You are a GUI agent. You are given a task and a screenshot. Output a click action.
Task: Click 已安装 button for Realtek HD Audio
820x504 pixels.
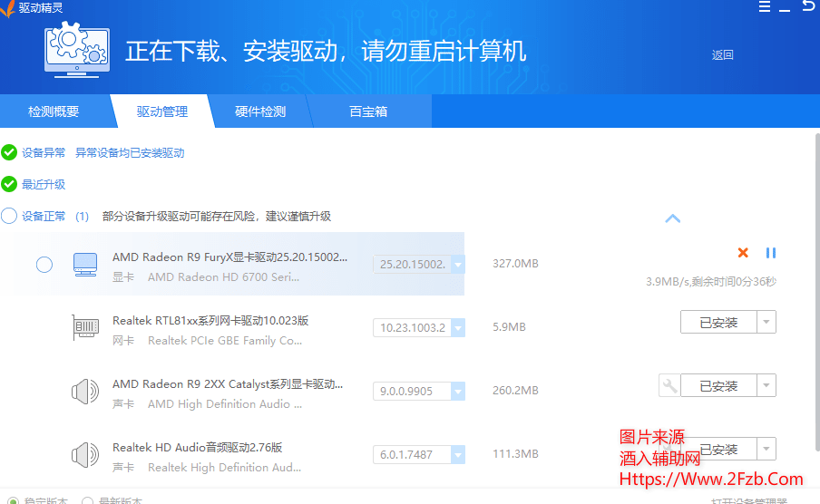pyautogui.click(x=718, y=449)
